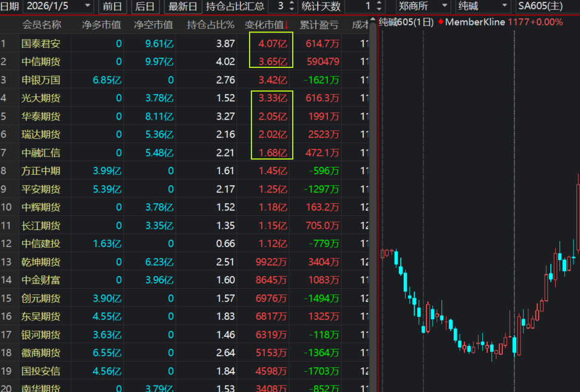580x392 pixels.
Task: Click the 后日 button
Action: (145, 7)
